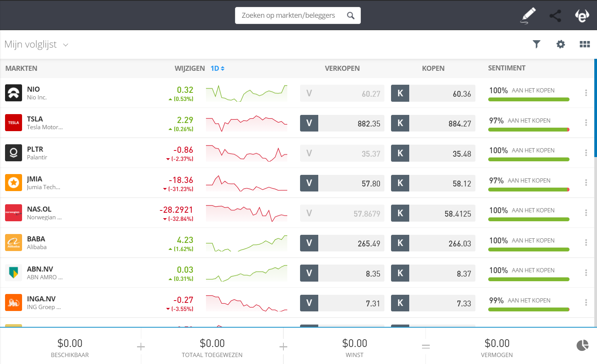Open the Jumia company logo
Viewport: 597px width, 364px height.
point(14,183)
